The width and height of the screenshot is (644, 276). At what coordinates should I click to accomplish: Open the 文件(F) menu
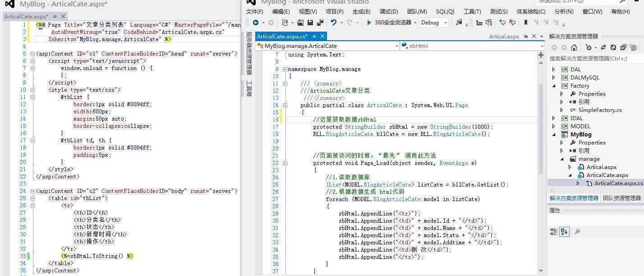tap(255, 12)
